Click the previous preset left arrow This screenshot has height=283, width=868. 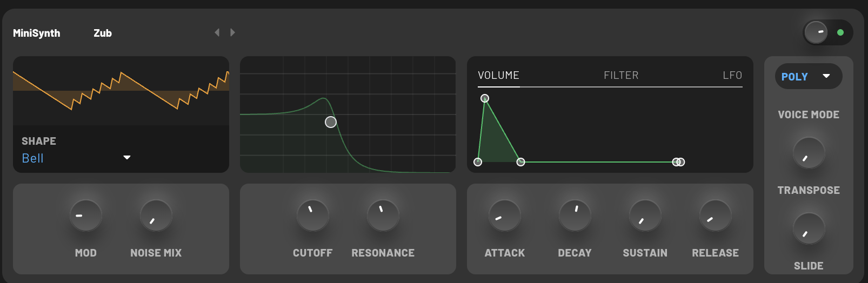coord(217,32)
